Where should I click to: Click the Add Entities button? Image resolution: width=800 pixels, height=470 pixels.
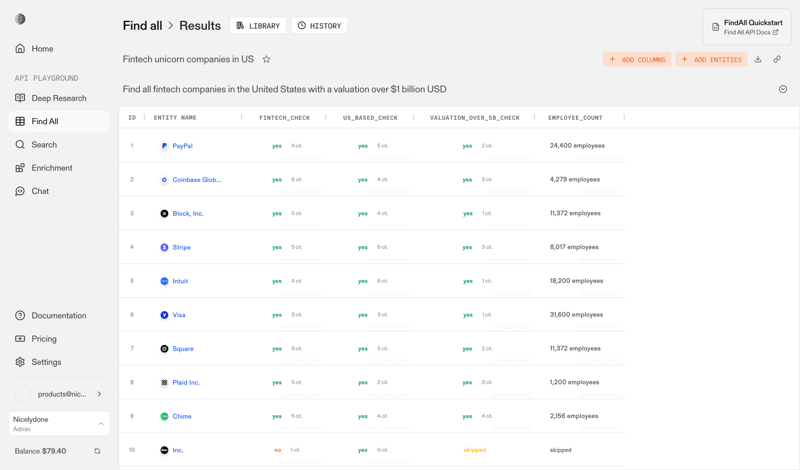coord(711,60)
